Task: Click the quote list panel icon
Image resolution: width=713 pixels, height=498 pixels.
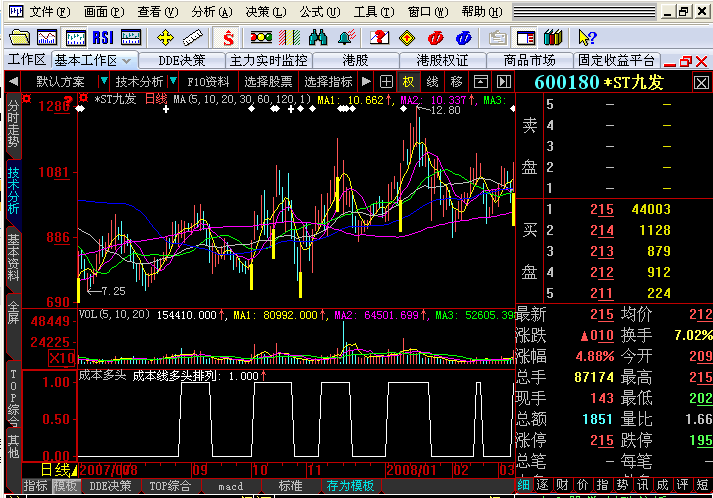Action: click(x=131, y=37)
